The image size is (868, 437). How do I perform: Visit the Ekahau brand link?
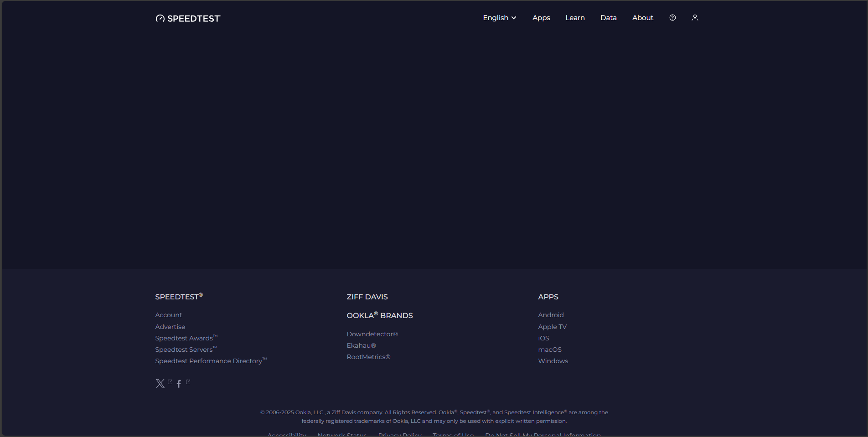(361, 345)
